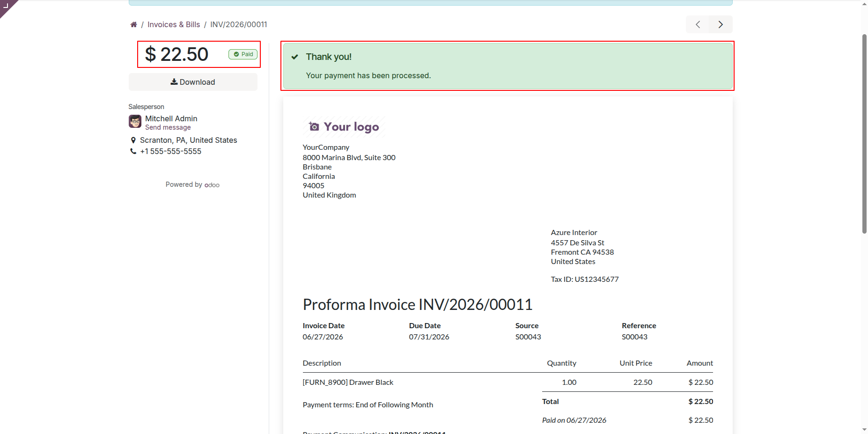
Task: Open the home icon in breadcrumb
Action: (x=133, y=24)
